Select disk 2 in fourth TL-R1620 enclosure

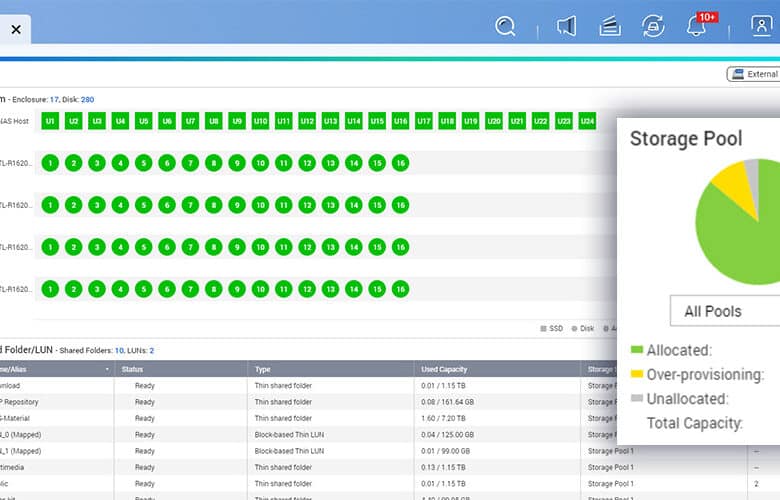point(73,289)
